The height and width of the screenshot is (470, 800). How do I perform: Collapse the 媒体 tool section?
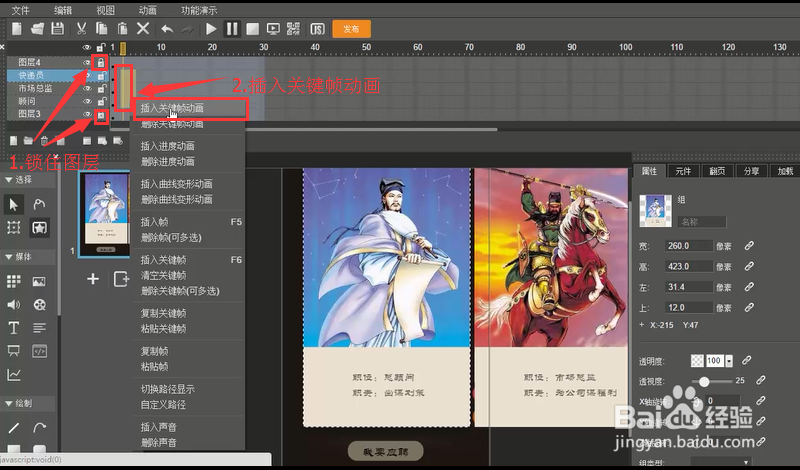(9, 257)
